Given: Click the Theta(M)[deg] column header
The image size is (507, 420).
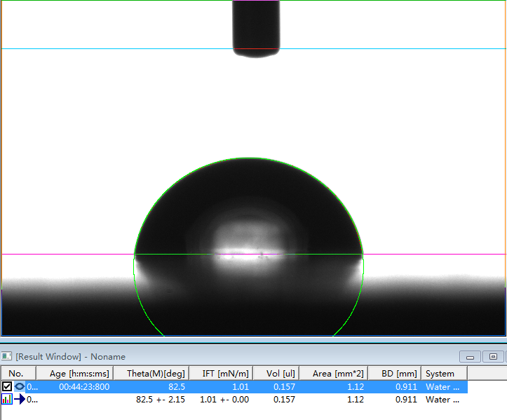Looking at the screenshot, I should pos(156,374).
